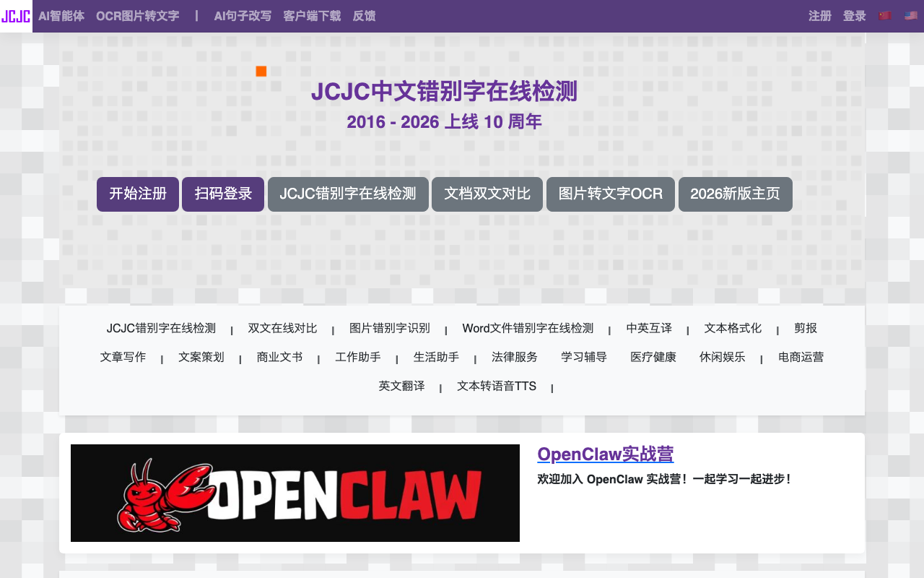Image resolution: width=924 pixels, height=578 pixels.
Task: Open the 图片错别字识别 link
Action: click(390, 328)
